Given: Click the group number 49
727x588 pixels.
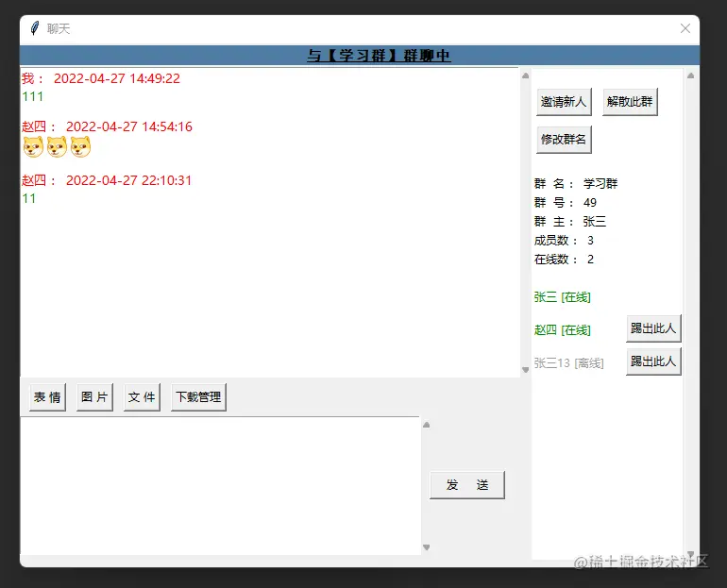Looking at the screenshot, I should point(590,203).
